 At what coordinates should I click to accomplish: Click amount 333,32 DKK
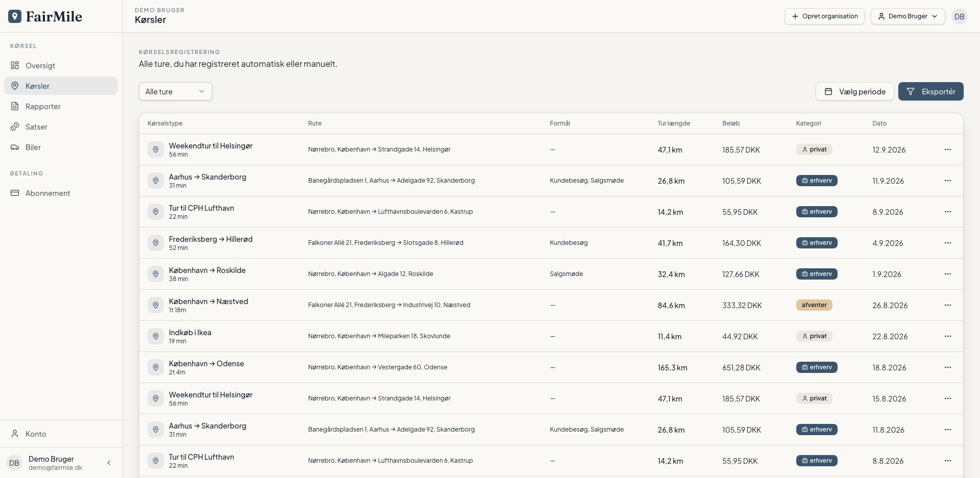point(742,306)
